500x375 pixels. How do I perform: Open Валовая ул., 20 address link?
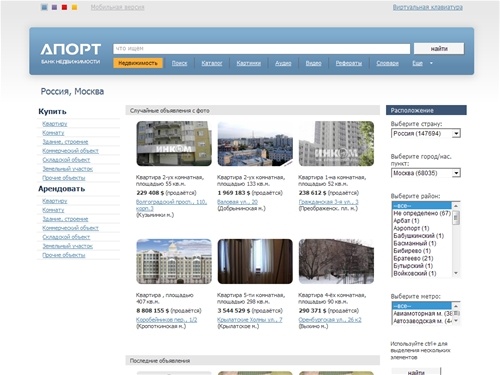point(237,202)
